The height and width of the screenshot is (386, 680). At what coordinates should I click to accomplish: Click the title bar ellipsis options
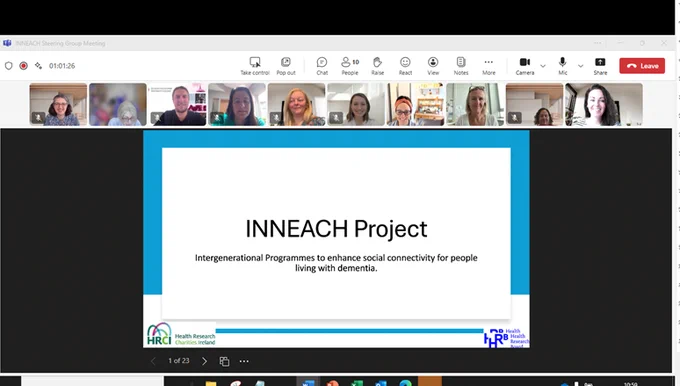[598, 43]
